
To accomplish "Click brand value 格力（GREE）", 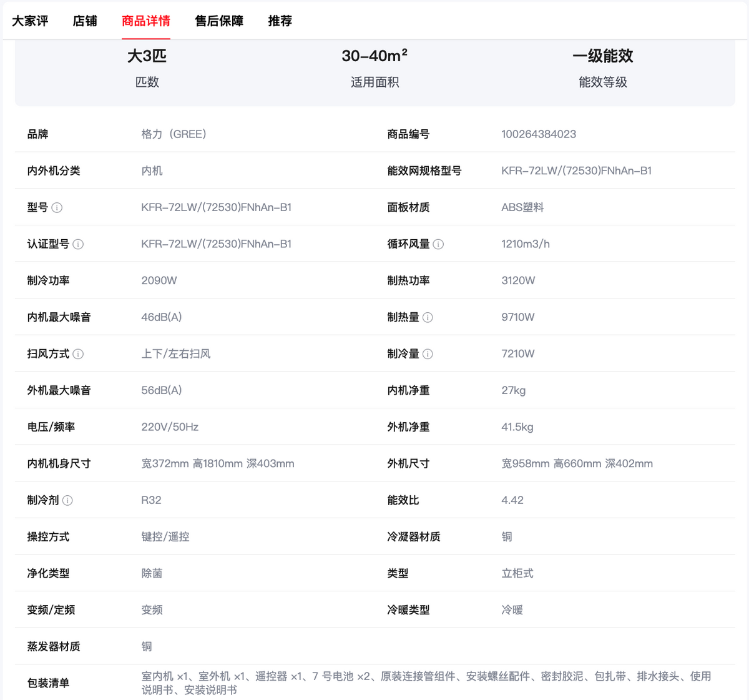I will [174, 134].
